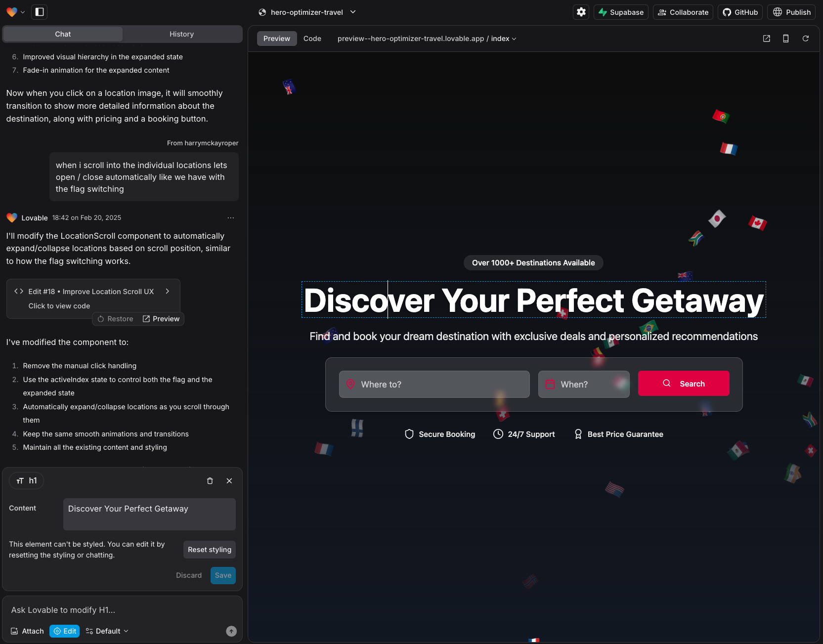Publish the project
The height and width of the screenshot is (644, 823).
791,12
